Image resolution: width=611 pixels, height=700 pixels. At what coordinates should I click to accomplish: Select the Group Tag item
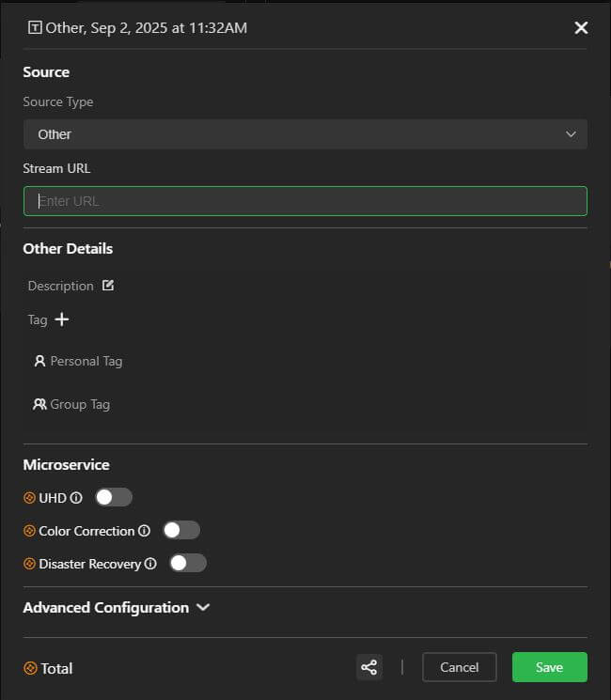(80, 404)
